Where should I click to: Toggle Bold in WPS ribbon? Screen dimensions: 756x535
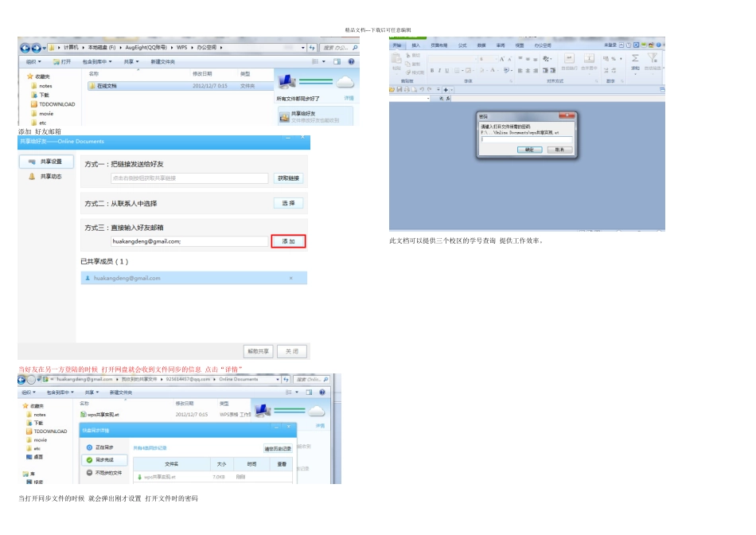coord(432,70)
